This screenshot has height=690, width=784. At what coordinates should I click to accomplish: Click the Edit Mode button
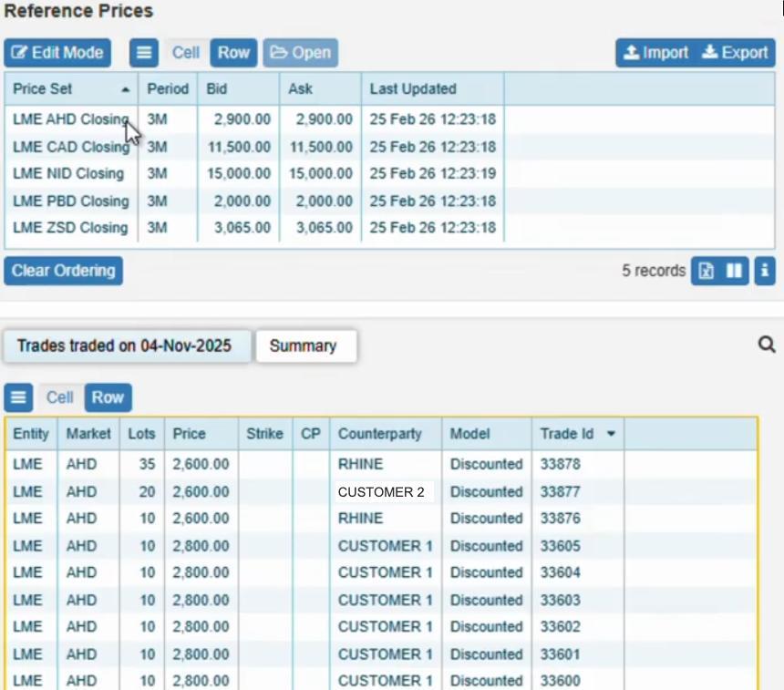pos(57,53)
